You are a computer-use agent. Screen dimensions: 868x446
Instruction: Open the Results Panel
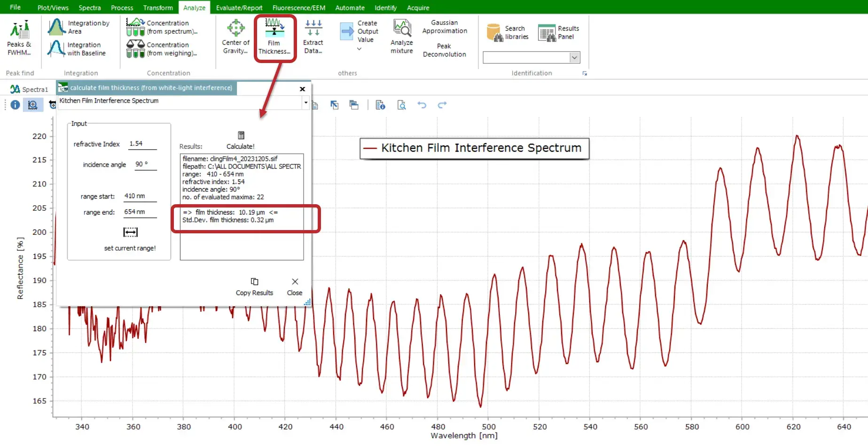click(x=559, y=32)
